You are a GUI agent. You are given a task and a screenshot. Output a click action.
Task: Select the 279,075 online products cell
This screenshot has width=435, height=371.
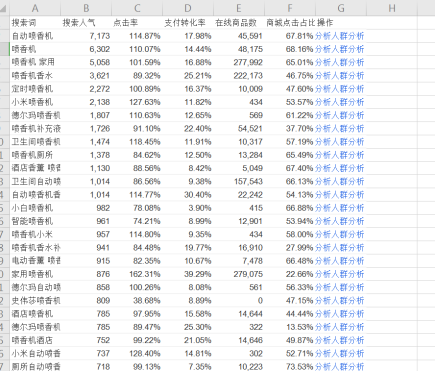click(239, 274)
